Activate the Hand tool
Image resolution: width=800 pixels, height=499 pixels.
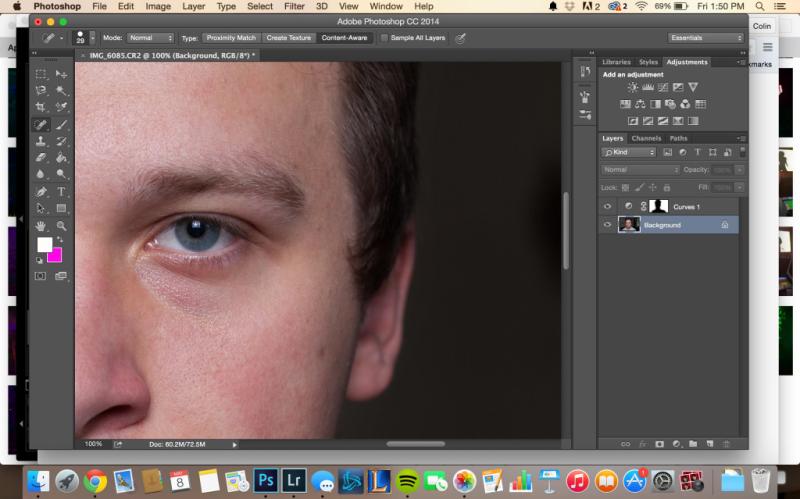tap(40, 226)
